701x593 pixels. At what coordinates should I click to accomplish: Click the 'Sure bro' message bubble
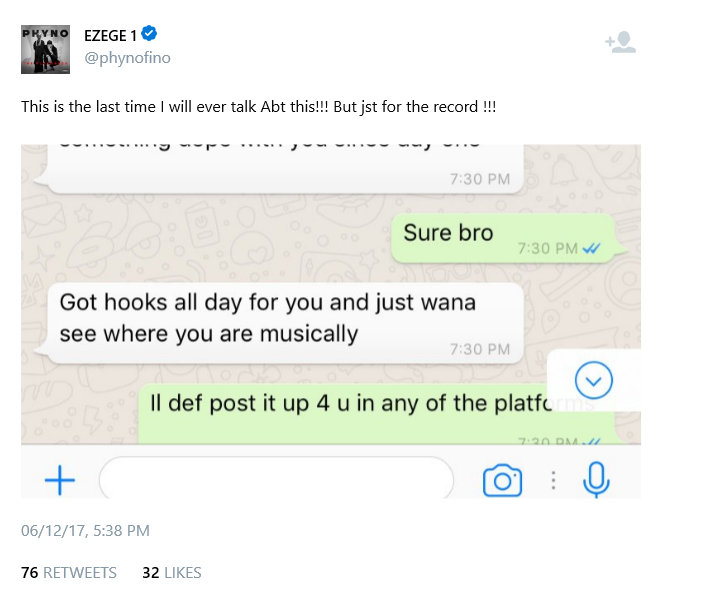500,238
